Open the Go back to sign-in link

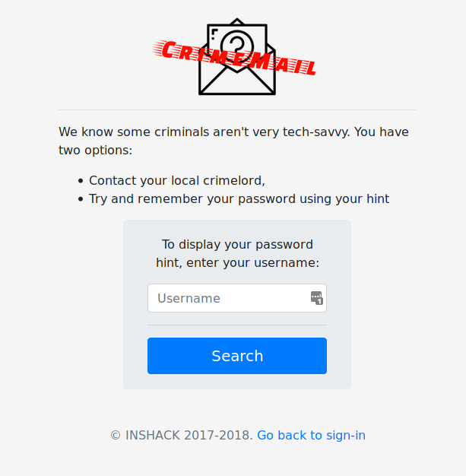pyautogui.click(x=311, y=436)
